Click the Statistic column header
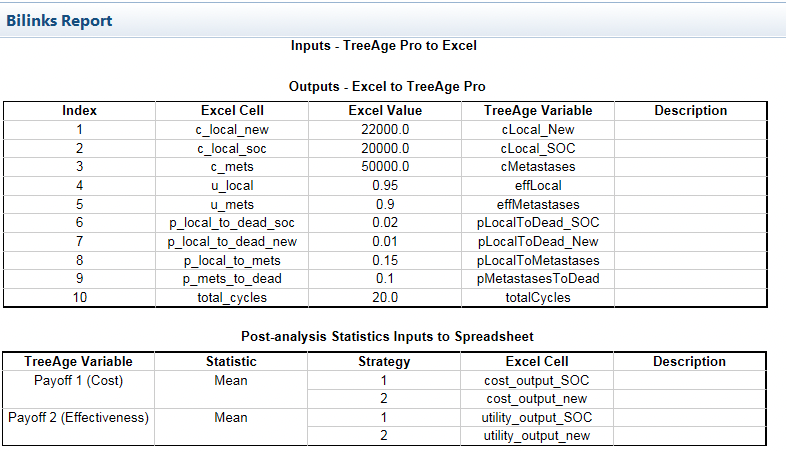 point(231,361)
